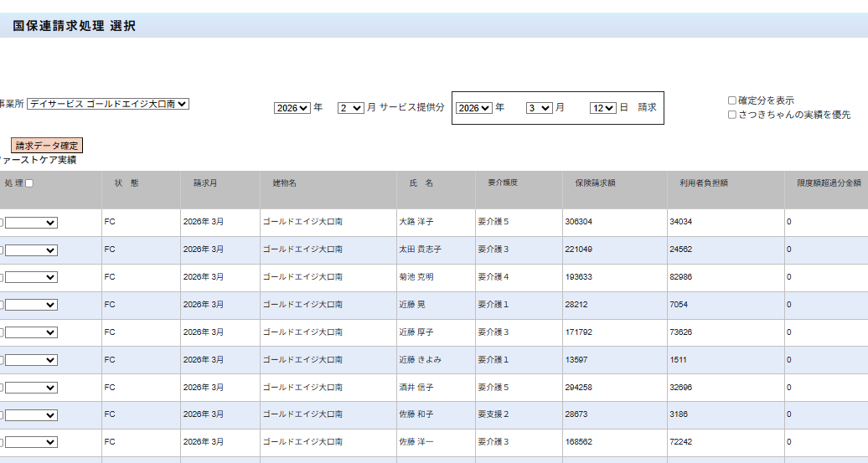The height and width of the screenshot is (463, 868).
Task: Select the billing month dropdown showing 3
Action: (540, 108)
